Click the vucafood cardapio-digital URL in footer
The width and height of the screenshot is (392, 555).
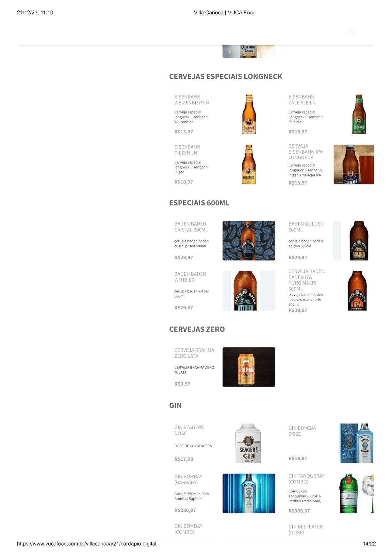tap(87, 544)
